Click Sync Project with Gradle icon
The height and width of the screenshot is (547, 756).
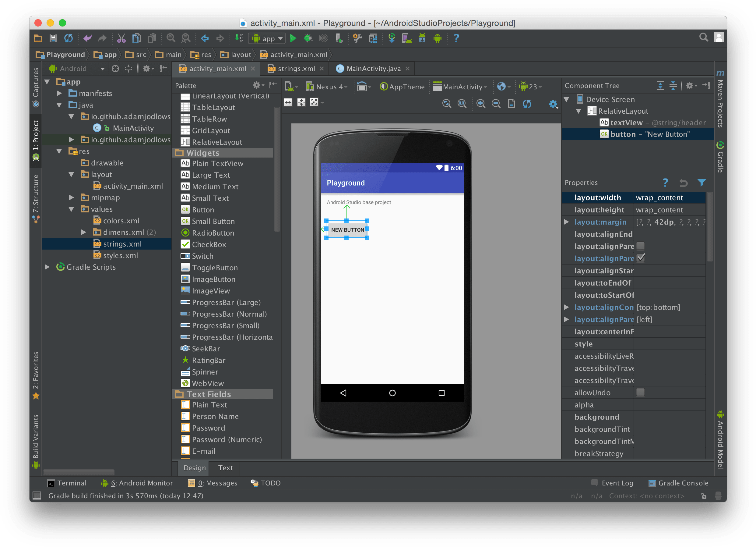392,38
